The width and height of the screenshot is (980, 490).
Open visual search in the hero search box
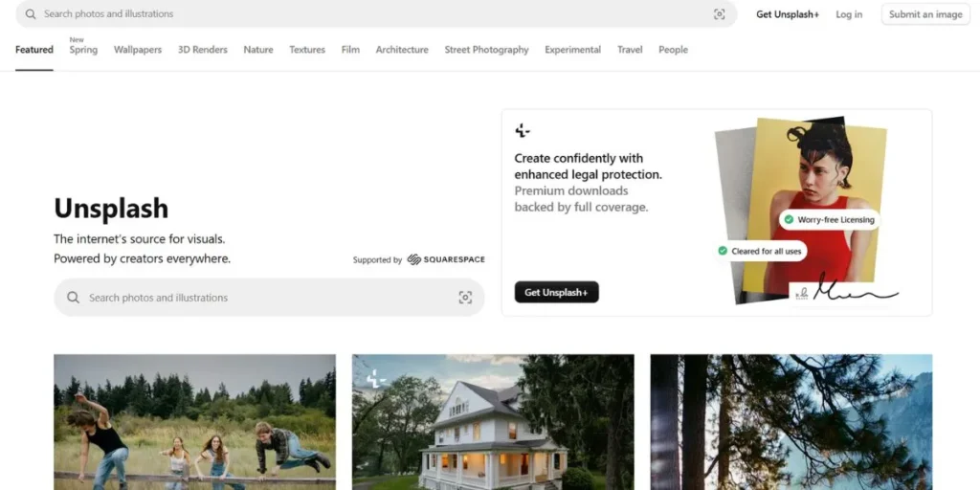(465, 298)
